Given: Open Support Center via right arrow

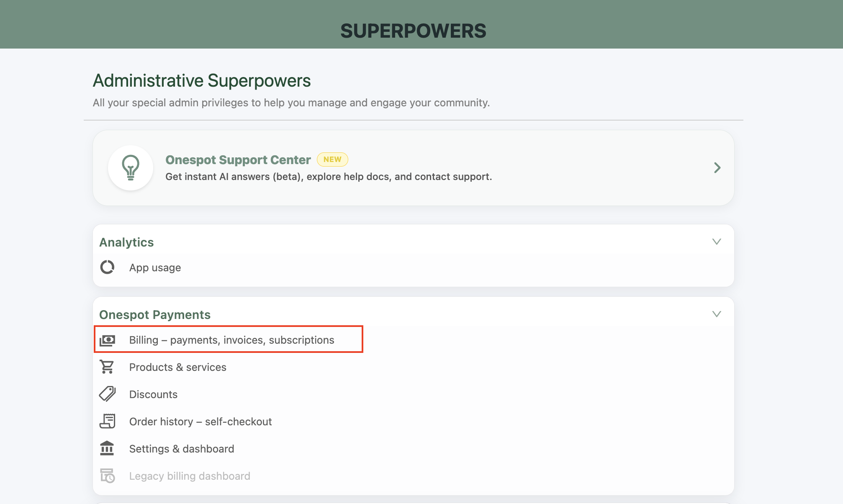Looking at the screenshot, I should tap(717, 168).
